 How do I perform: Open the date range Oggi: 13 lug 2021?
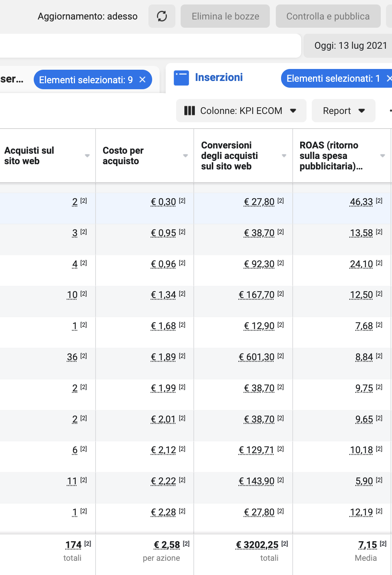pyautogui.click(x=350, y=46)
